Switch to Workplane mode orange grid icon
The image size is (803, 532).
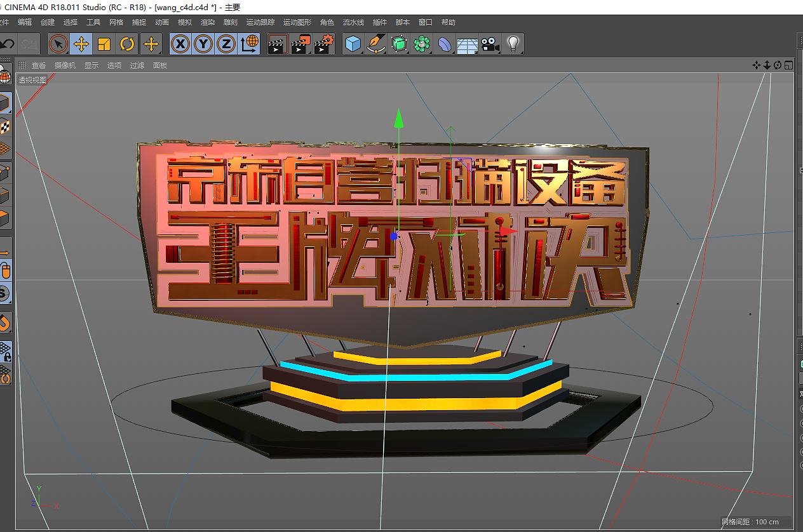click(5, 149)
